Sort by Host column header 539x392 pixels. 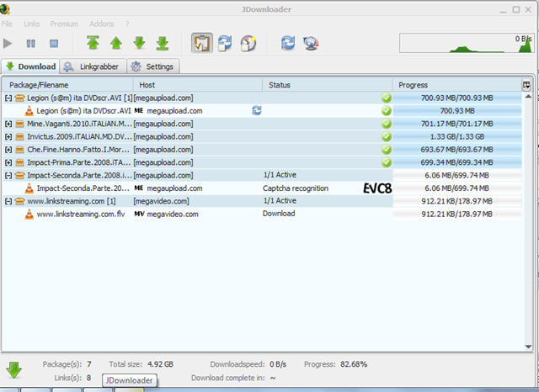(x=198, y=85)
